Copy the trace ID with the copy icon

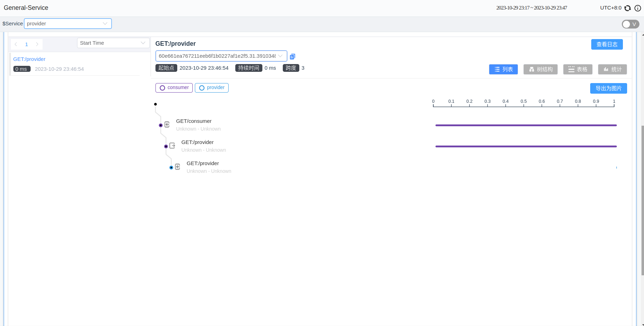[x=292, y=56]
